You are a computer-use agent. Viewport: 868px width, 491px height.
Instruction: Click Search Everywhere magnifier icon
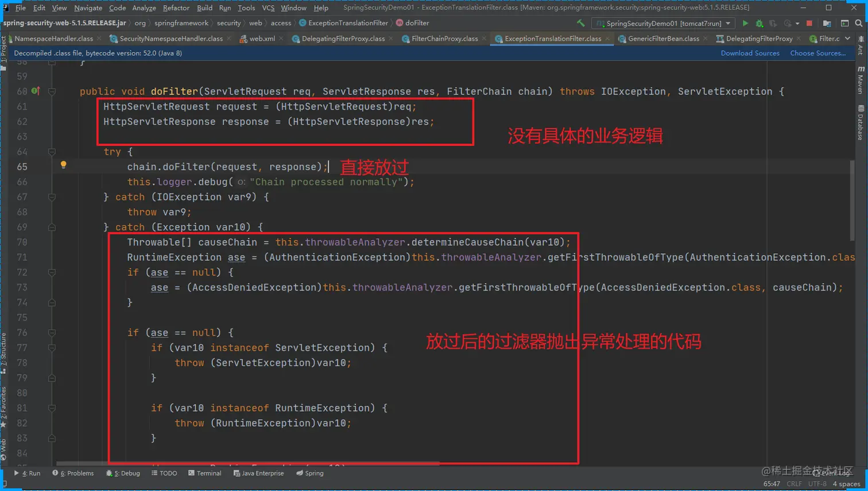[859, 24]
